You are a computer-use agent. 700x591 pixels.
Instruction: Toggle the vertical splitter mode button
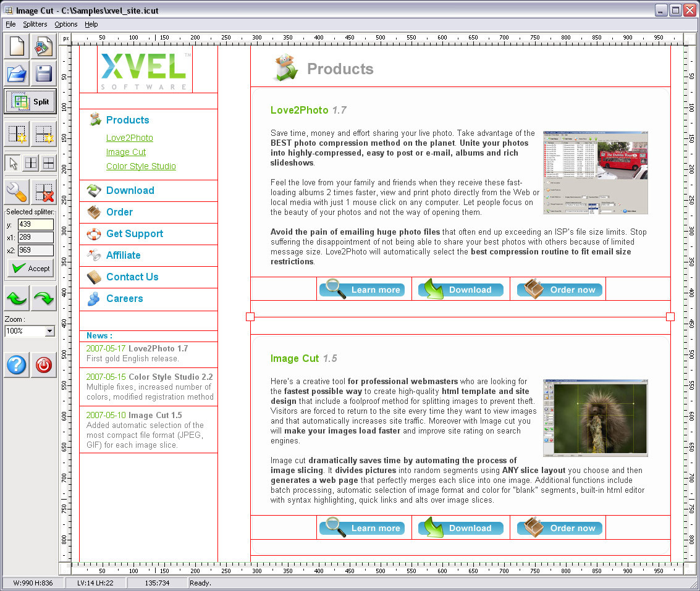(31, 164)
